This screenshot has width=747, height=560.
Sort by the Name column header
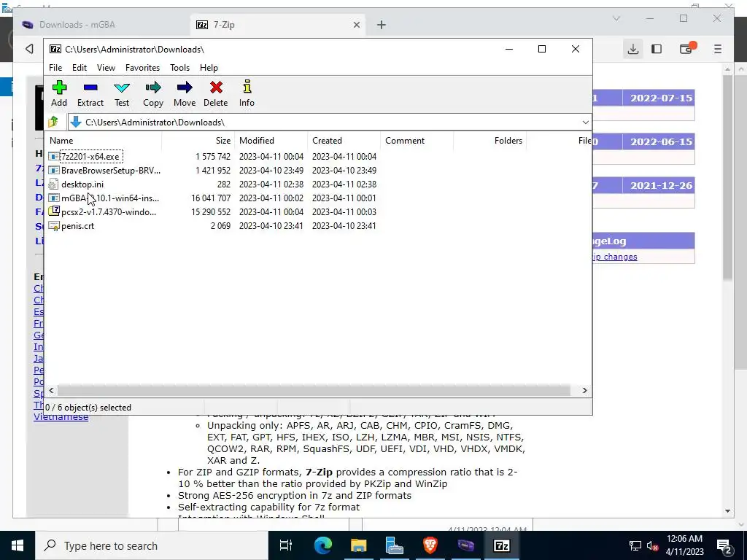click(x=104, y=141)
